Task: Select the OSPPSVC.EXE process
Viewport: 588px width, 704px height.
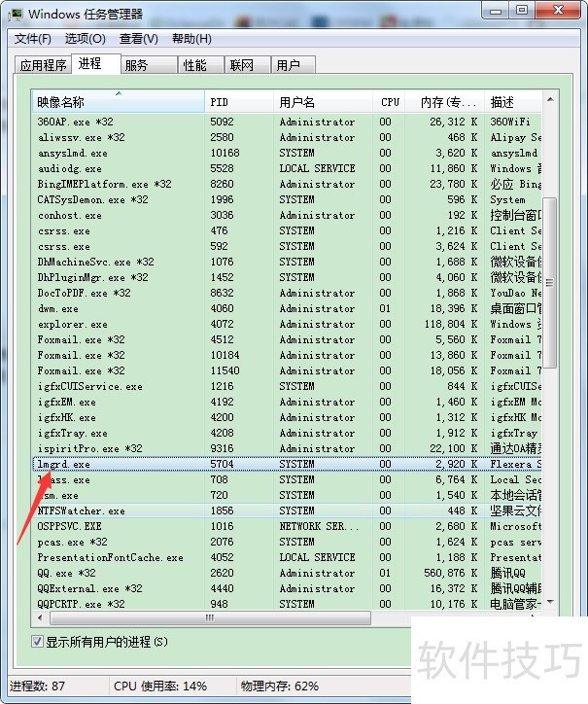Action: 287,526
